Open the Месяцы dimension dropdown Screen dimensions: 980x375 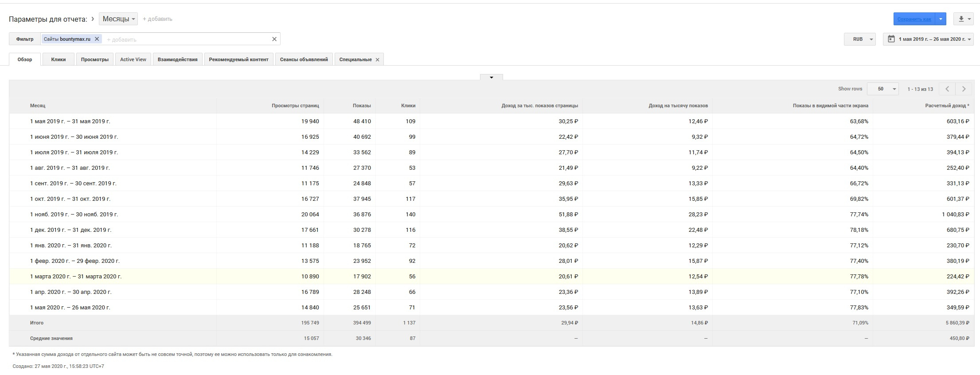118,19
